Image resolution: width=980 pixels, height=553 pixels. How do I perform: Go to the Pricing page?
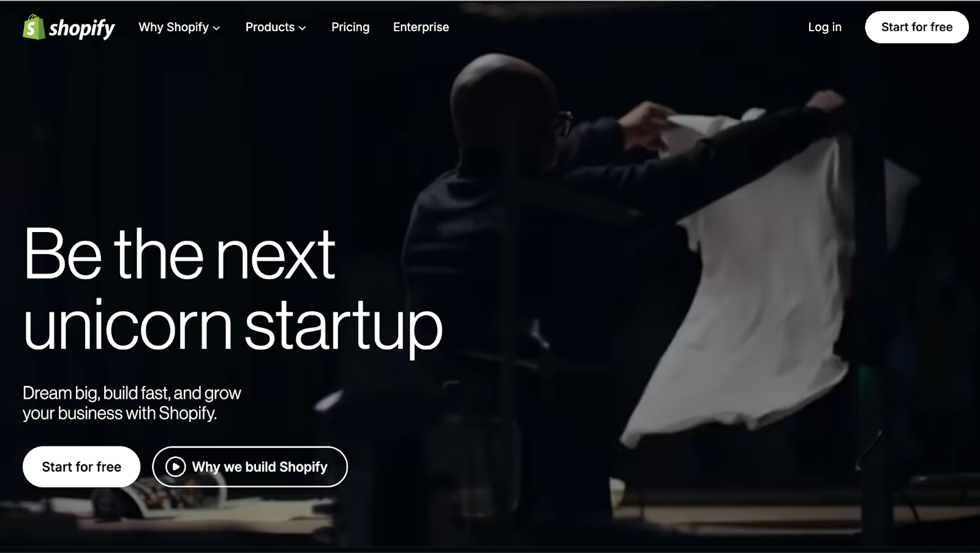click(x=350, y=27)
